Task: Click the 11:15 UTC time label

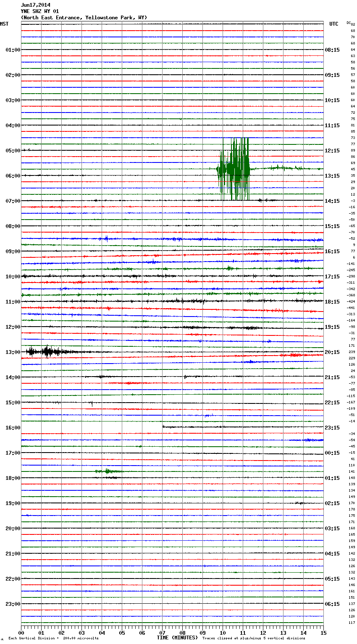Action: [x=332, y=126]
